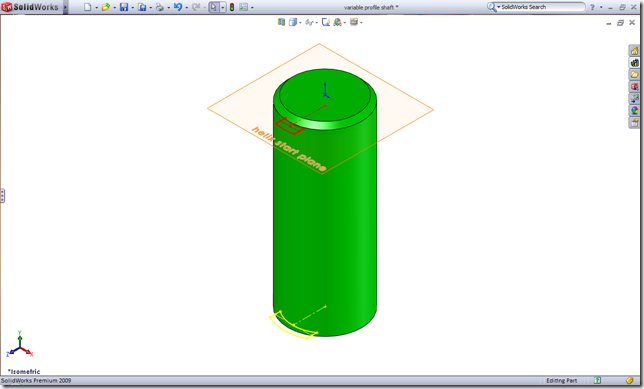The height and width of the screenshot is (389, 644).
Task: Click the status bar help icon
Action: pos(598,381)
